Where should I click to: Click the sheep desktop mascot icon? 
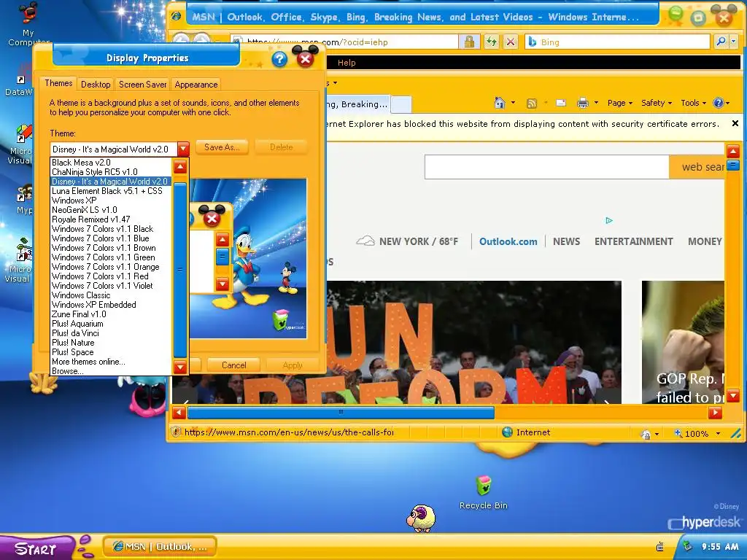pos(421,518)
